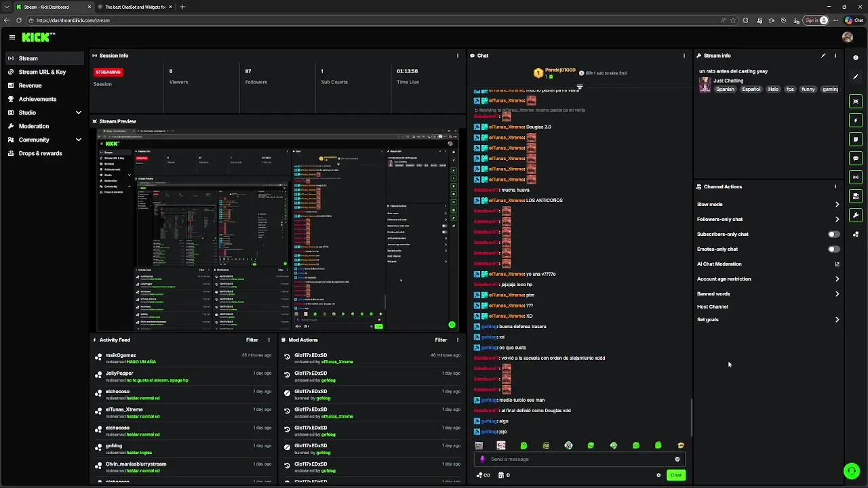Click browser refresh button
The width and height of the screenshot is (868, 488).
[19, 20]
